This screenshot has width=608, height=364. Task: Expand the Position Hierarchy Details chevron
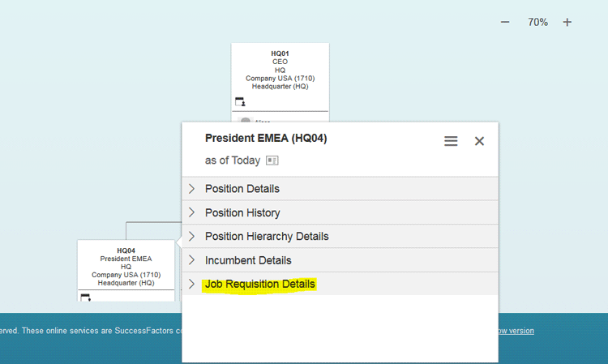(192, 237)
